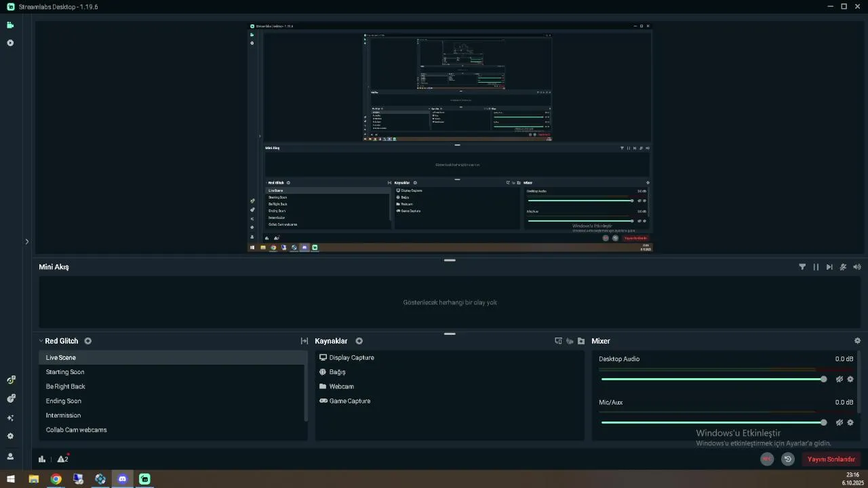Viewport: 868px width, 488px height.
Task: Start recording with the REC button
Action: pos(767,459)
